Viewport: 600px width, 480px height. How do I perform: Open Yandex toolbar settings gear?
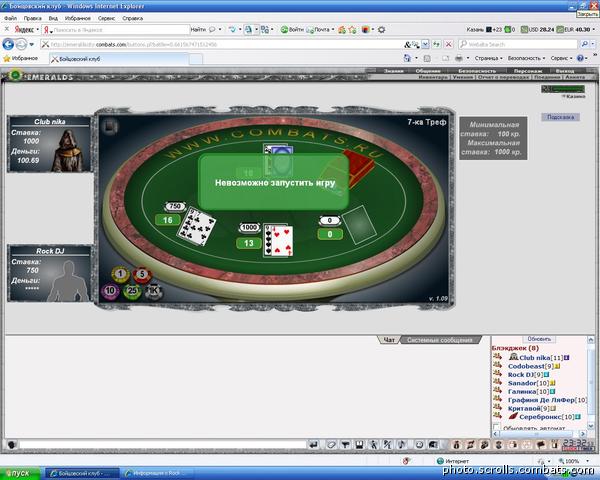coord(382,29)
